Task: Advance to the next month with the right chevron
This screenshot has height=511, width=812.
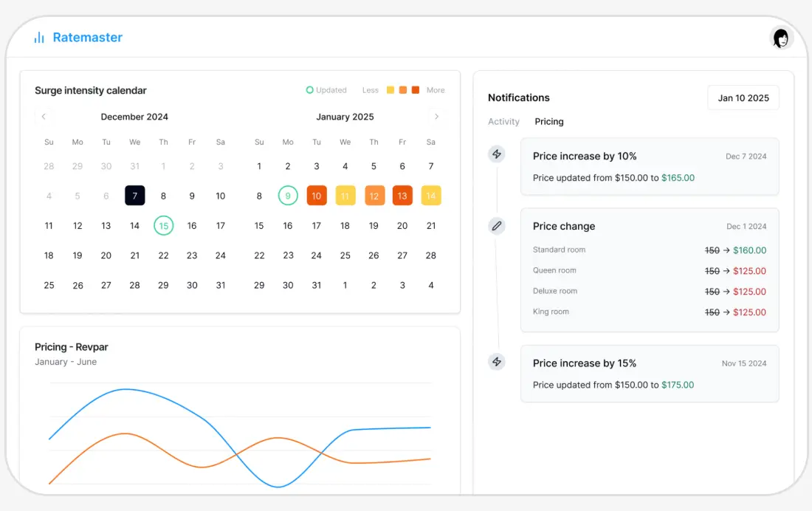Action: coord(437,117)
